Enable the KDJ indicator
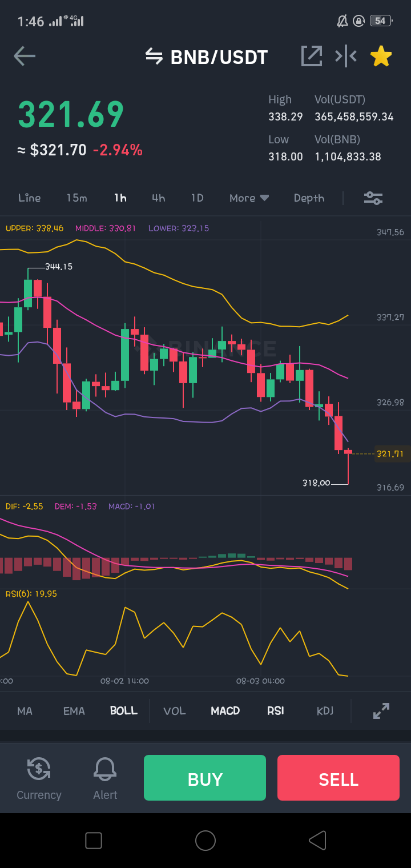Screen dimensions: 411x868 click(325, 711)
